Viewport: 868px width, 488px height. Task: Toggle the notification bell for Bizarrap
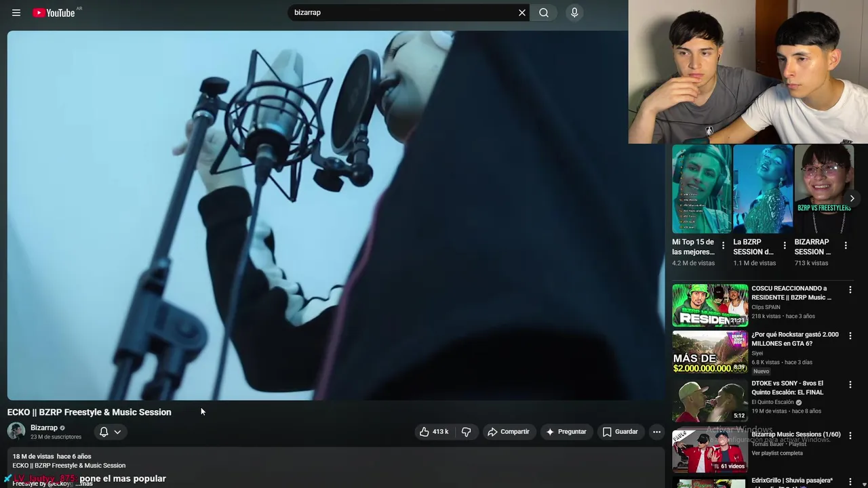coord(104,432)
